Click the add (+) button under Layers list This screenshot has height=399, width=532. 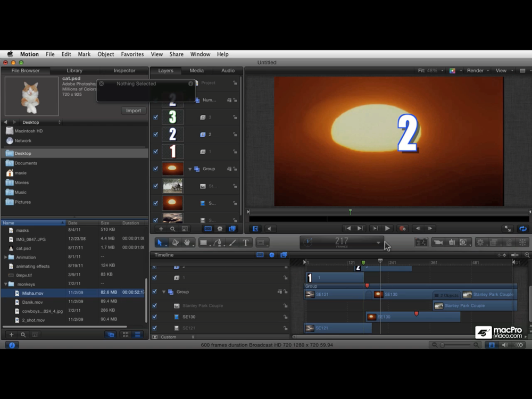[x=161, y=229]
